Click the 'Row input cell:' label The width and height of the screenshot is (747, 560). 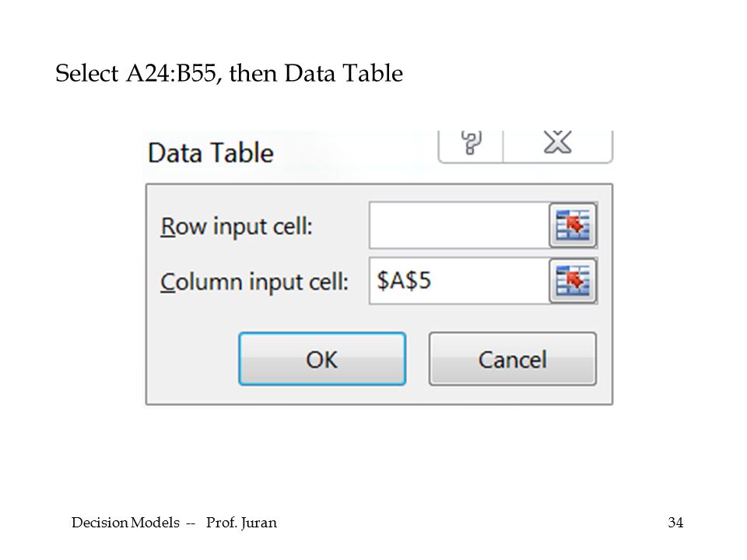click(x=237, y=226)
